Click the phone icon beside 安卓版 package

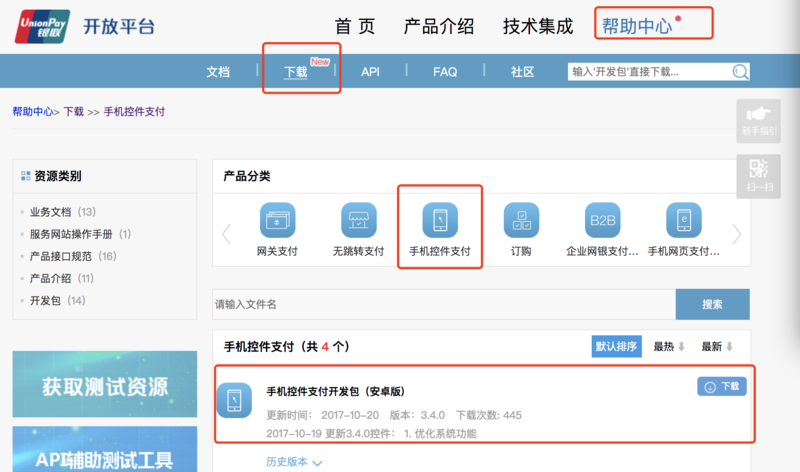point(234,400)
